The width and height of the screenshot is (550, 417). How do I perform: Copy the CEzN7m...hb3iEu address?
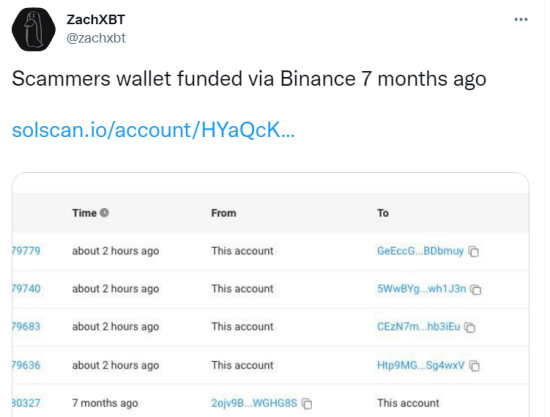click(x=470, y=327)
